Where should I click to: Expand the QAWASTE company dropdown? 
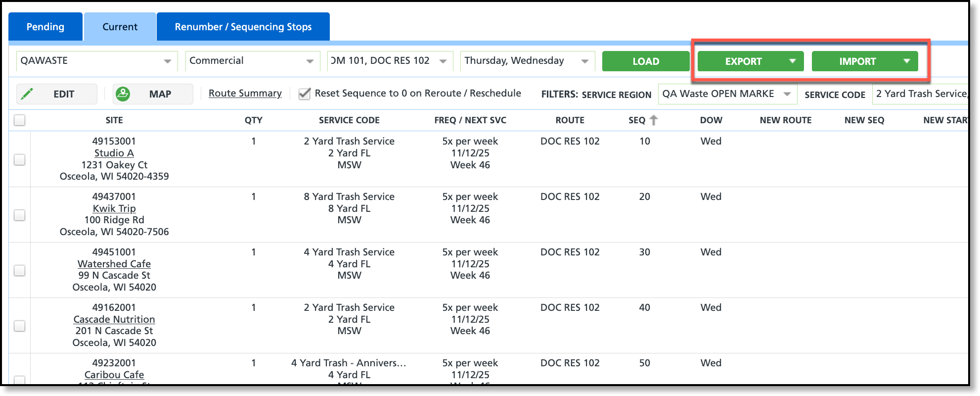(97, 61)
